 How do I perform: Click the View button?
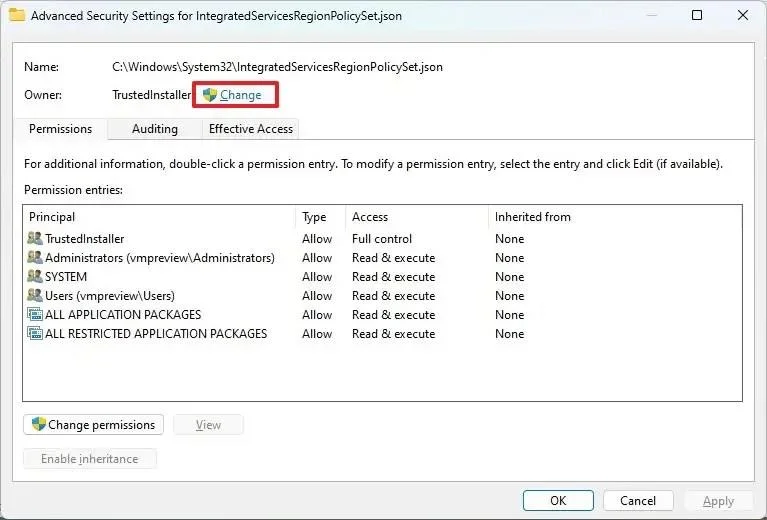click(208, 425)
